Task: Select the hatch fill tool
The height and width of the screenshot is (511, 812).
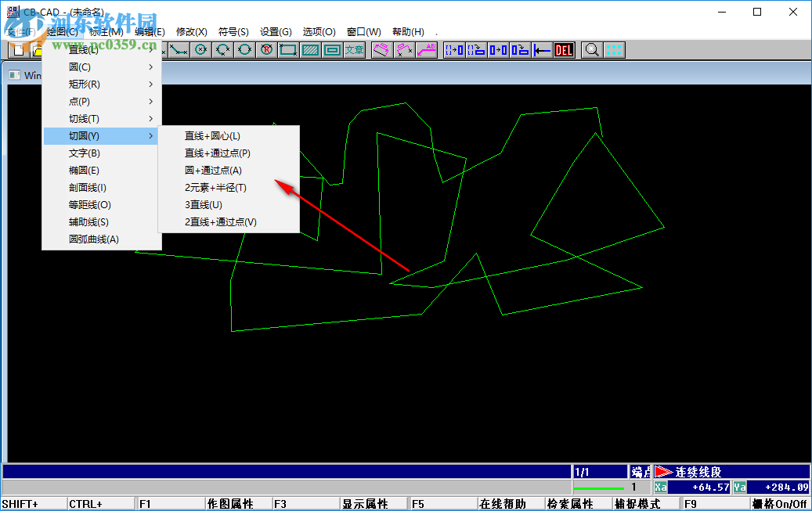Action: click(x=309, y=49)
